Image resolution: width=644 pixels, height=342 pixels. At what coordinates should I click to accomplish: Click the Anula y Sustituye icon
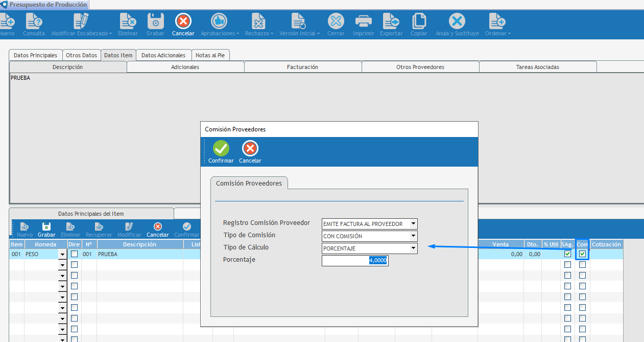coord(457,21)
